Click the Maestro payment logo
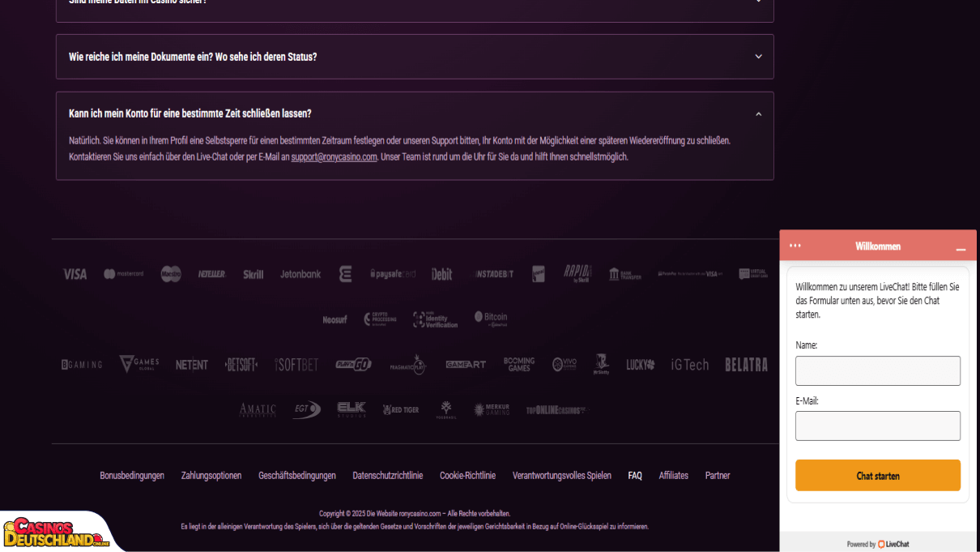This screenshot has height=552, width=980. coord(171,274)
